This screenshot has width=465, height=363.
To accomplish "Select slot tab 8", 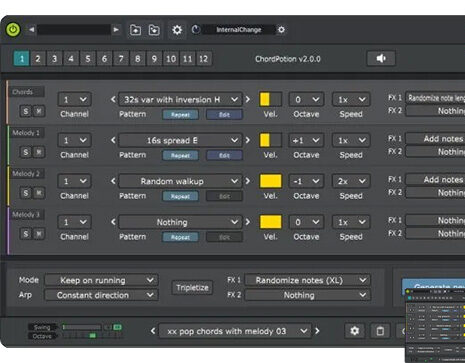I will [x=137, y=59].
